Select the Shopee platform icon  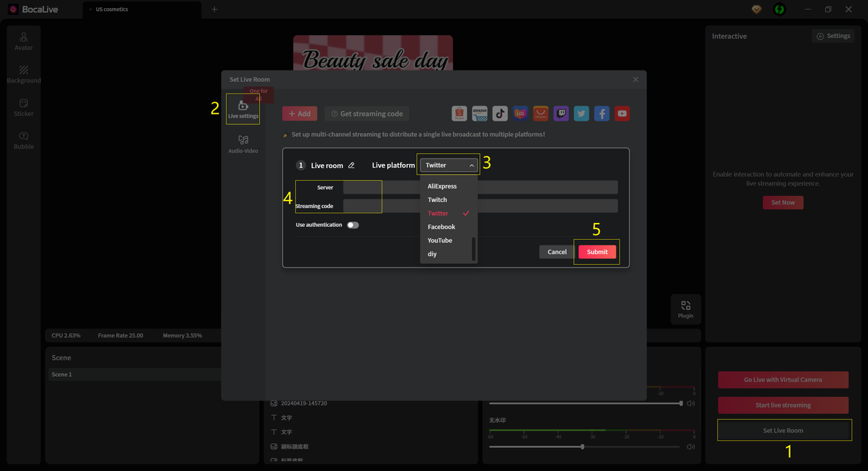(459, 113)
